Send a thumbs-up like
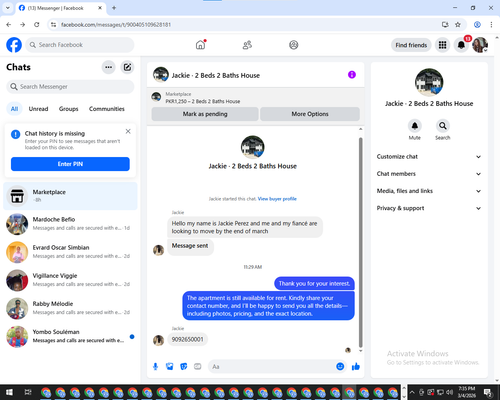500x400 pixels. [x=356, y=367]
